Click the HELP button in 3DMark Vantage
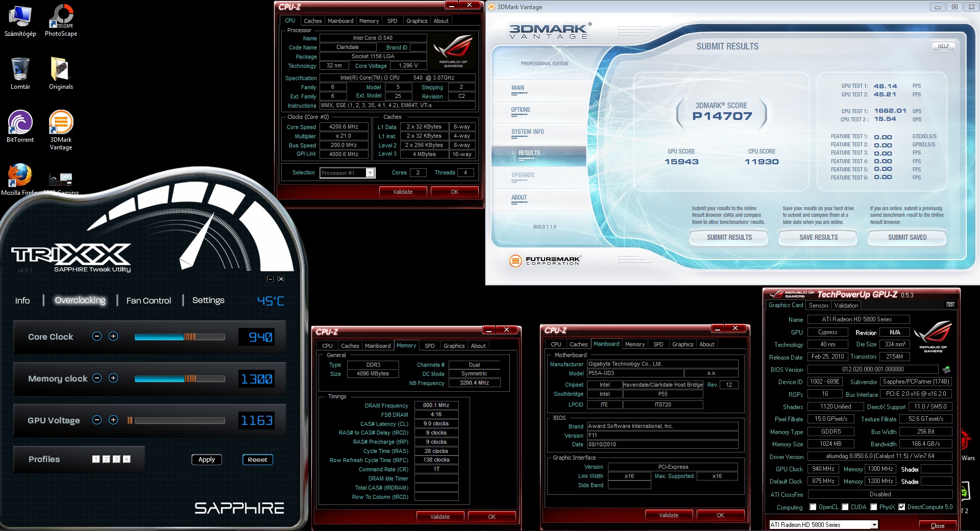 pos(943,46)
